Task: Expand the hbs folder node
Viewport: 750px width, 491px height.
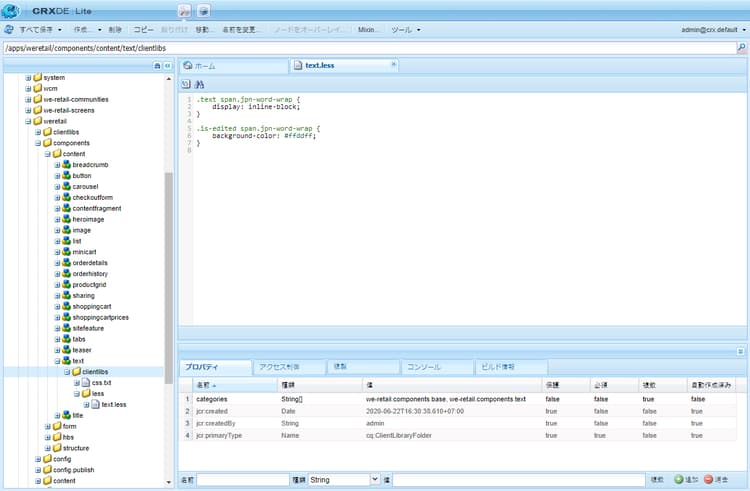Action: 48,437
